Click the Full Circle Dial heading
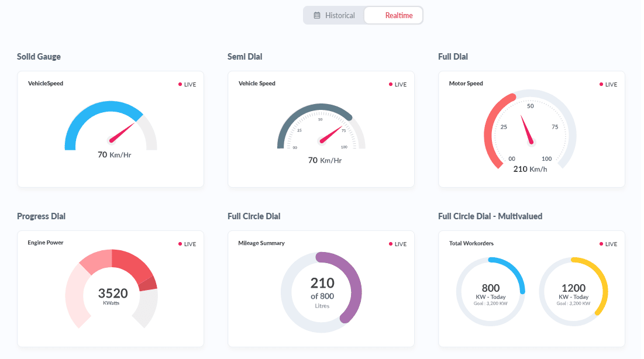The width and height of the screenshot is (644, 359). point(254,216)
